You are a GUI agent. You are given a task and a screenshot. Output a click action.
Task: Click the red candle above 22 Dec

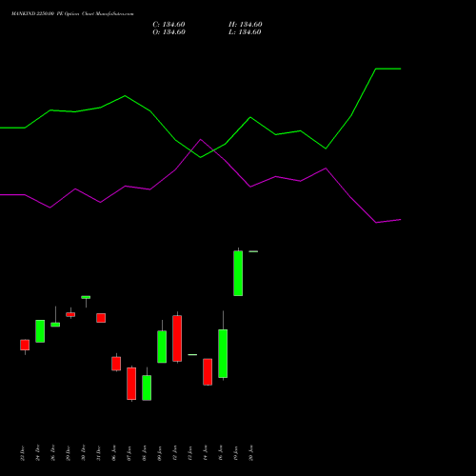(x=25, y=345)
